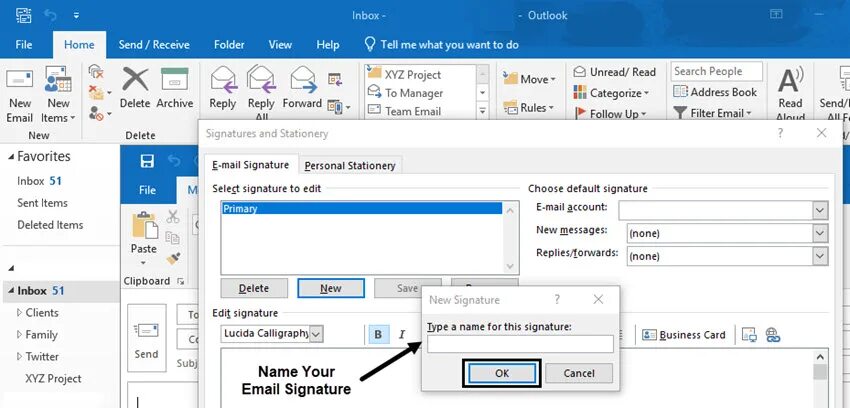850x408 pixels.
Task: Select the Primary signature in list
Action: (362, 209)
